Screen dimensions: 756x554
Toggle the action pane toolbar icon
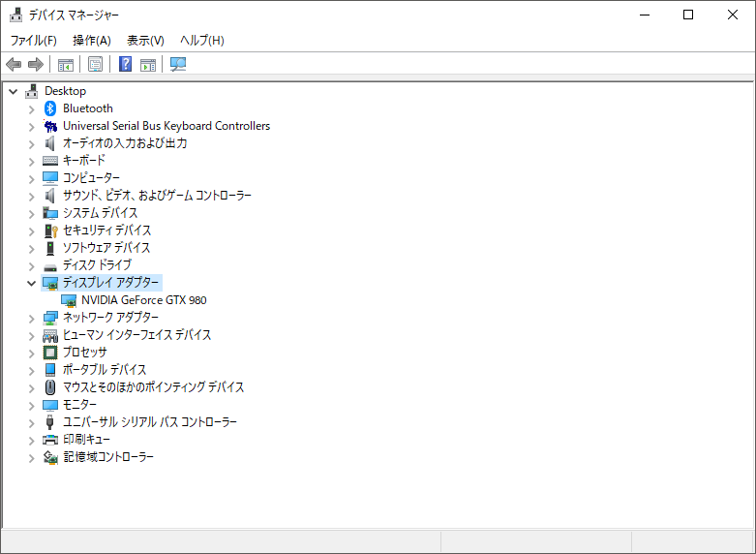click(x=148, y=64)
